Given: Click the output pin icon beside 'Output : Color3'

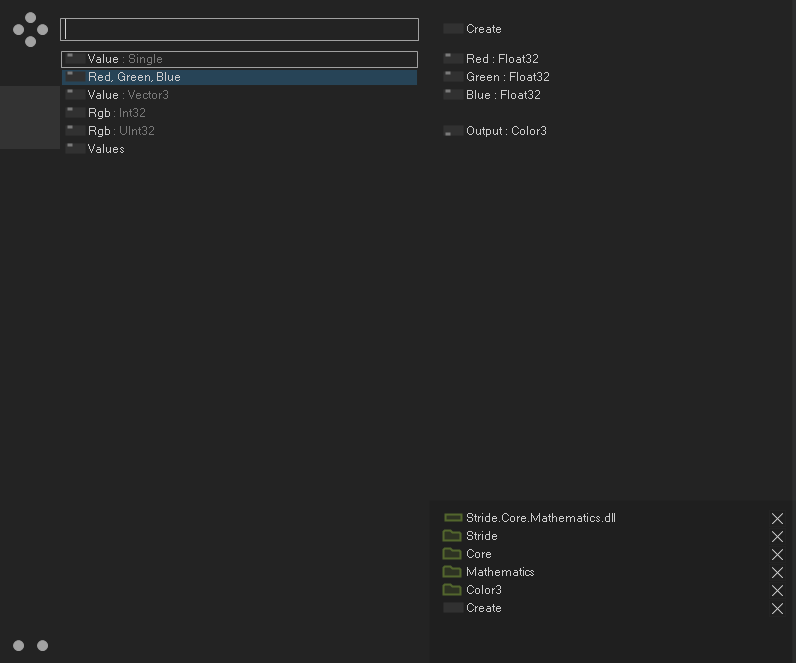Looking at the screenshot, I should click(x=453, y=131).
